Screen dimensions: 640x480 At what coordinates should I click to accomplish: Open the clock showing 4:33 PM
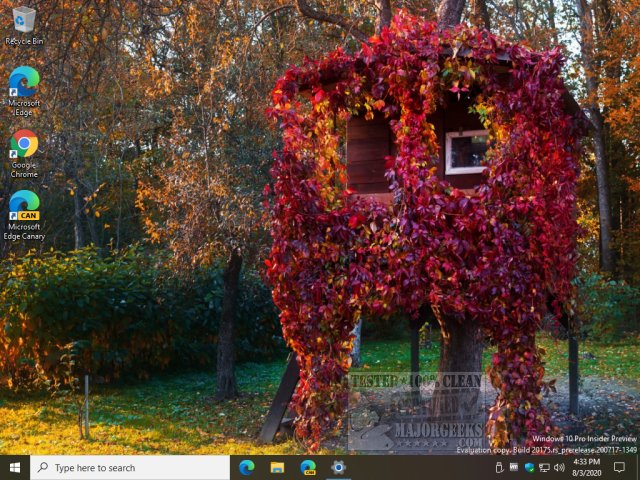tap(587, 468)
